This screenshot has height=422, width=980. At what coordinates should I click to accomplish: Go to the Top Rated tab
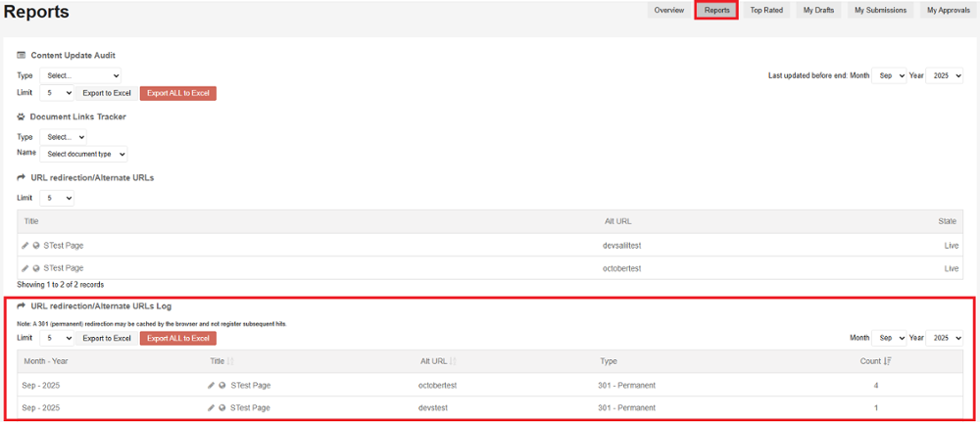(x=766, y=11)
